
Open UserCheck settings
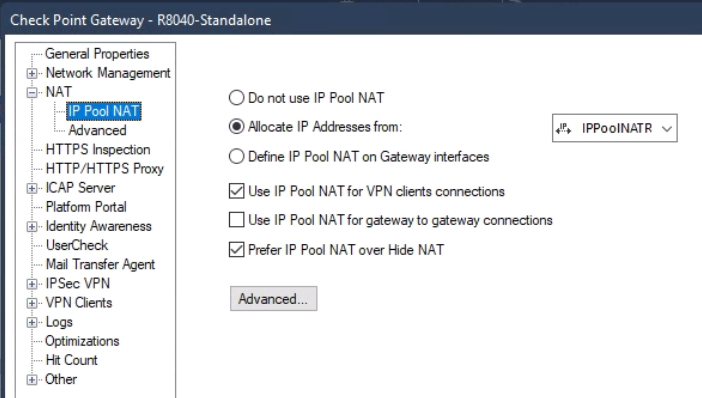click(x=77, y=245)
